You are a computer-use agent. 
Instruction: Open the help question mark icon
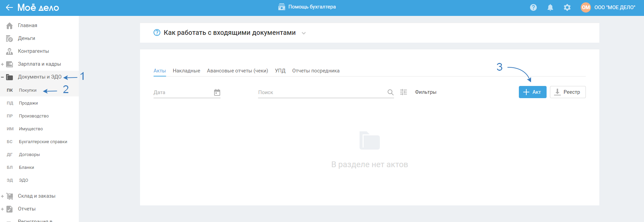point(533,7)
